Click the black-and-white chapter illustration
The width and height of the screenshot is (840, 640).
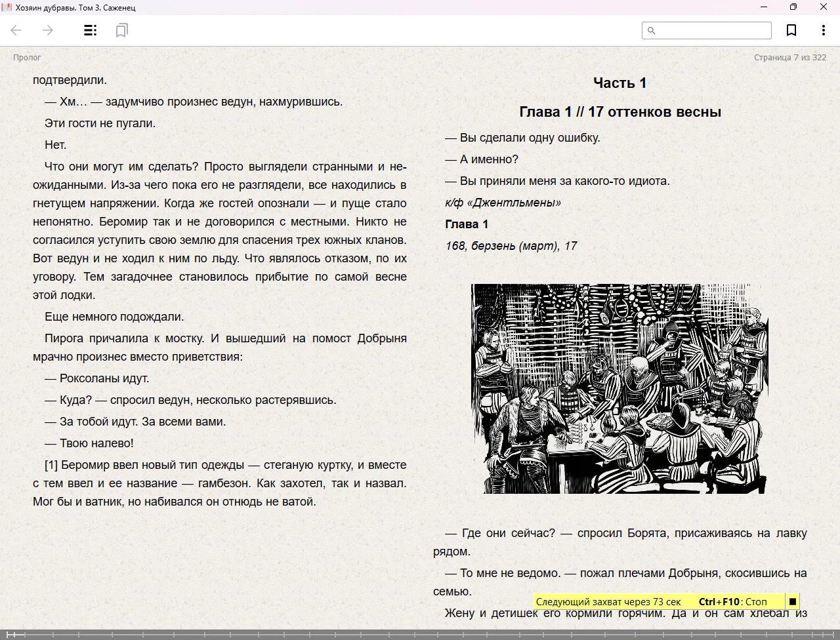click(619, 388)
